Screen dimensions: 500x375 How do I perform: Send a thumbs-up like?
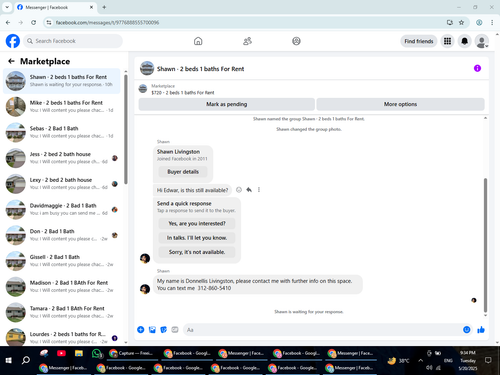tap(481, 330)
